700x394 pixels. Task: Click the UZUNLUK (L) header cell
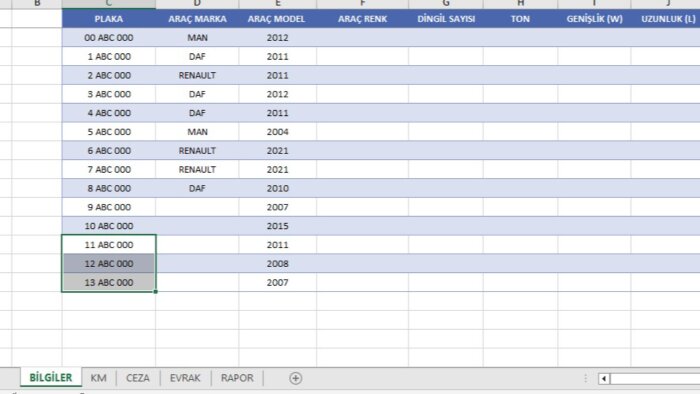point(666,19)
